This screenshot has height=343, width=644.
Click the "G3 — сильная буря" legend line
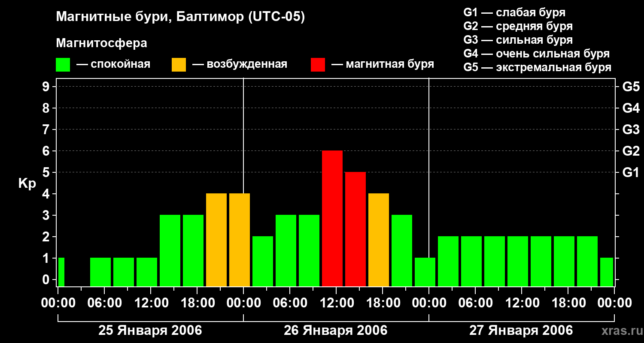point(518,40)
